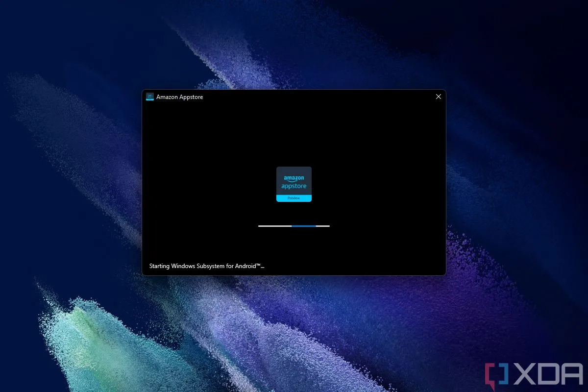The image size is (588, 392).
Task: Click the Amazon Appstore title bar icon
Action: click(149, 97)
